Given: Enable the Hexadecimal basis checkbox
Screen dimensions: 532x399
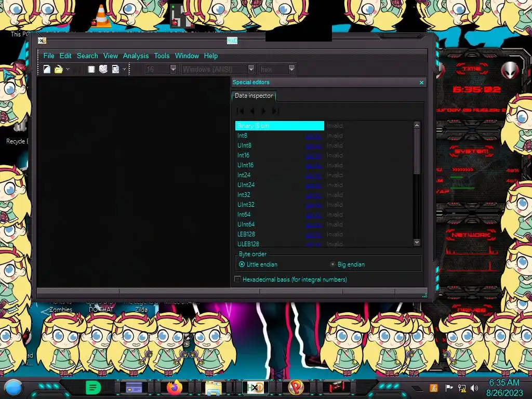Looking at the screenshot, I should (237, 279).
